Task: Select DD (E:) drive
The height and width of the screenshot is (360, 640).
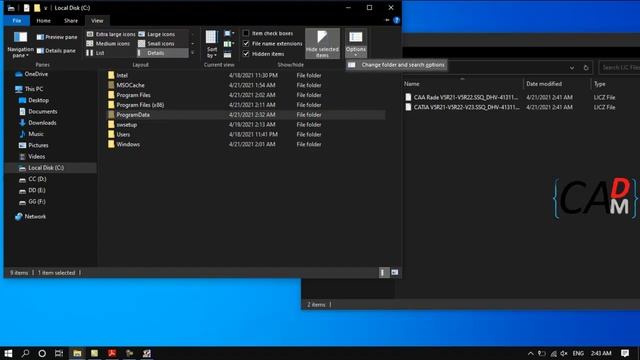Action: point(32,191)
